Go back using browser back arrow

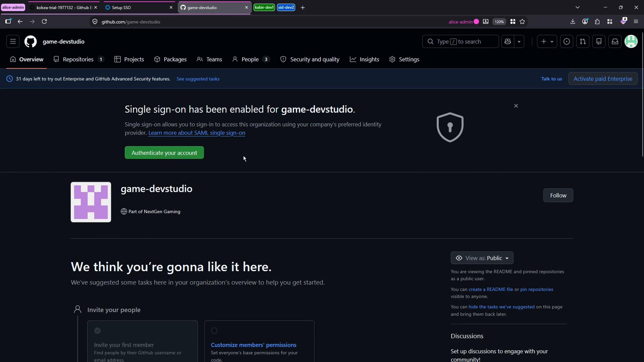[20, 22]
